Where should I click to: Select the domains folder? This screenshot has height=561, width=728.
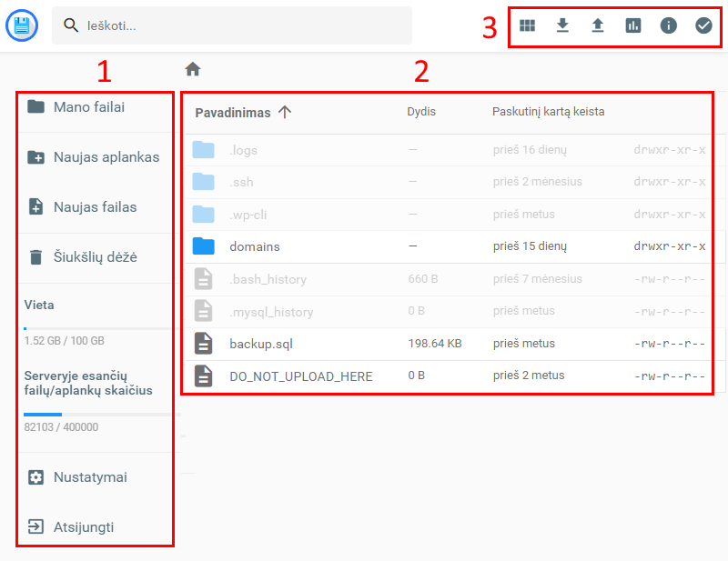pyautogui.click(x=255, y=246)
